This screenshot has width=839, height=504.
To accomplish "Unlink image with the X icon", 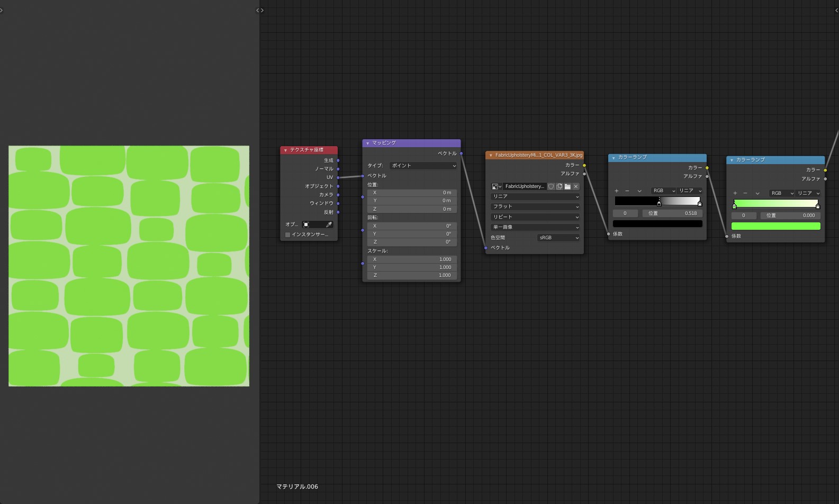I will [x=576, y=186].
